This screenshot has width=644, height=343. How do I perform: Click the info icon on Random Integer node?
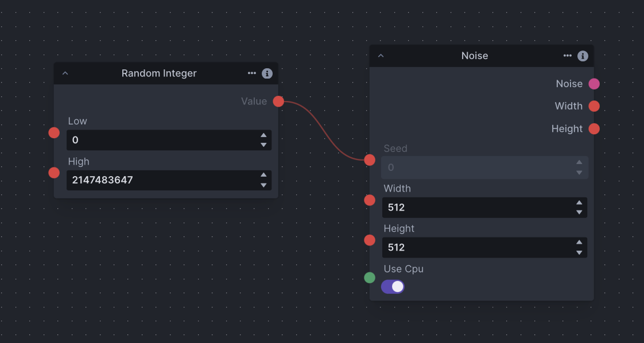pos(267,73)
